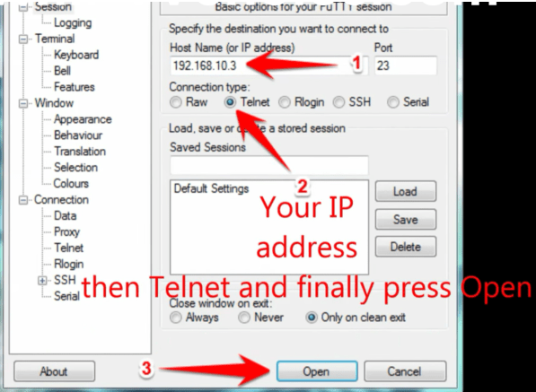Image resolution: width=536 pixels, height=392 pixels.
Task: Set close window on exit to Never
Action: click(x=244, y=318)
